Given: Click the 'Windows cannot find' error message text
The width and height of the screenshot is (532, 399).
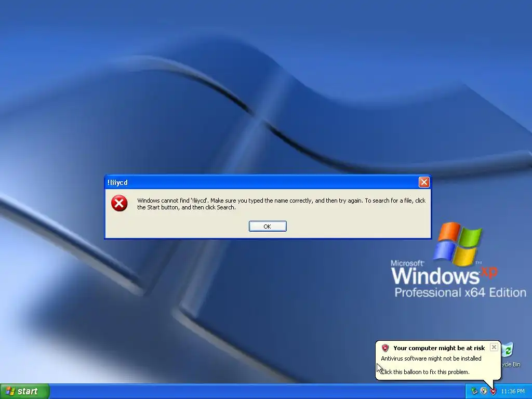Looking at the screenshot, I should tap(281, 204).
